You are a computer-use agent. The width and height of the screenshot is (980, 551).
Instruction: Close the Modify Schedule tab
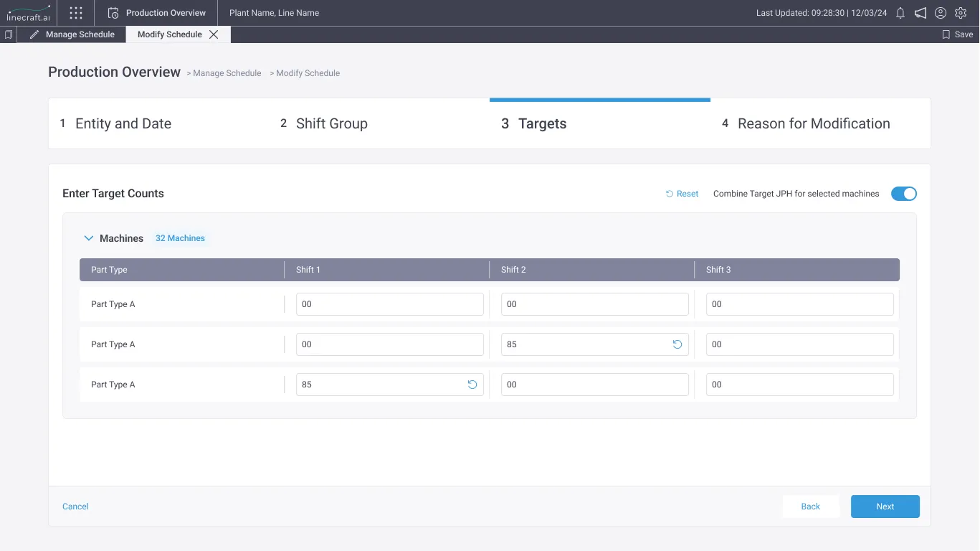click(x=214, y=34)
